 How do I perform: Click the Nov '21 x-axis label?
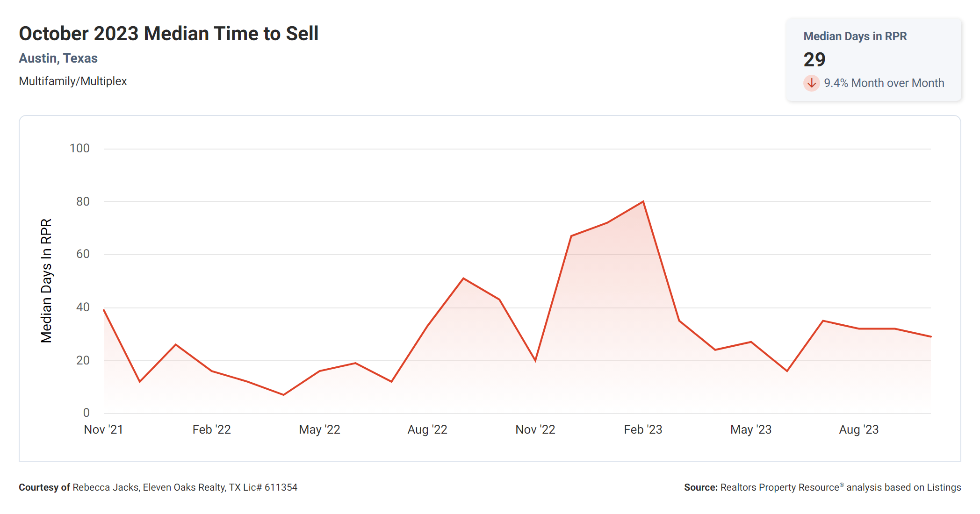103,429
